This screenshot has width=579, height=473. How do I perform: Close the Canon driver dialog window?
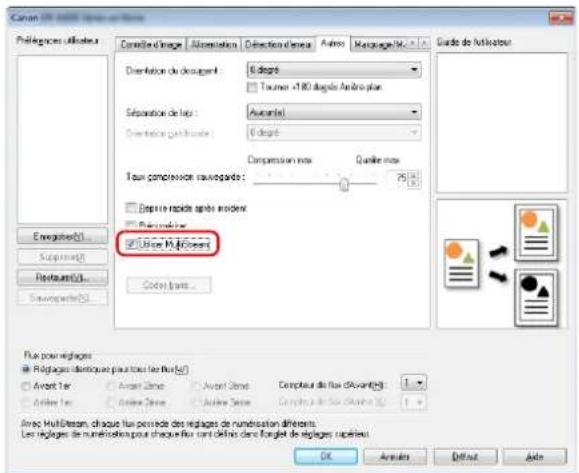click(561, 18)
